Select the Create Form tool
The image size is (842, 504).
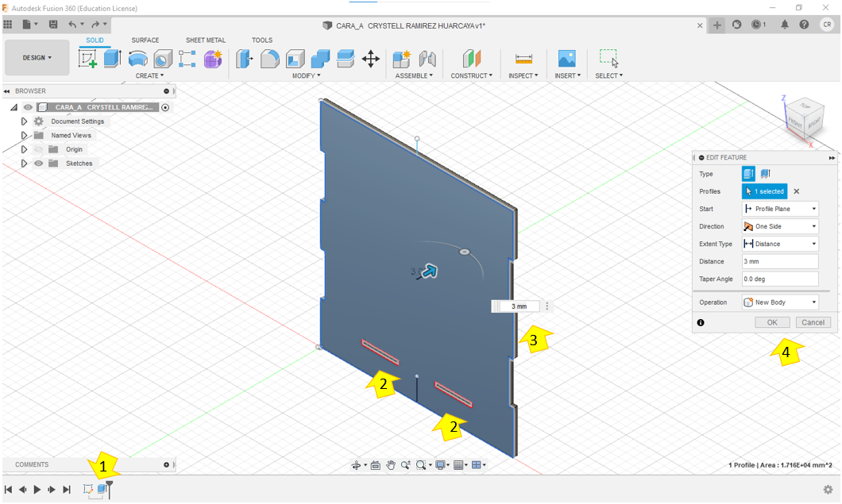213,59
